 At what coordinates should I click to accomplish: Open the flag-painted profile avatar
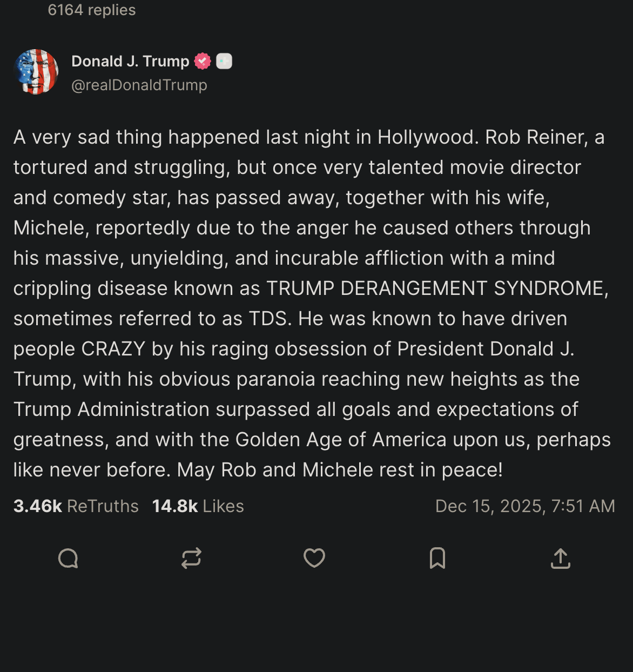pyautogui.click(x=36, y=72)
